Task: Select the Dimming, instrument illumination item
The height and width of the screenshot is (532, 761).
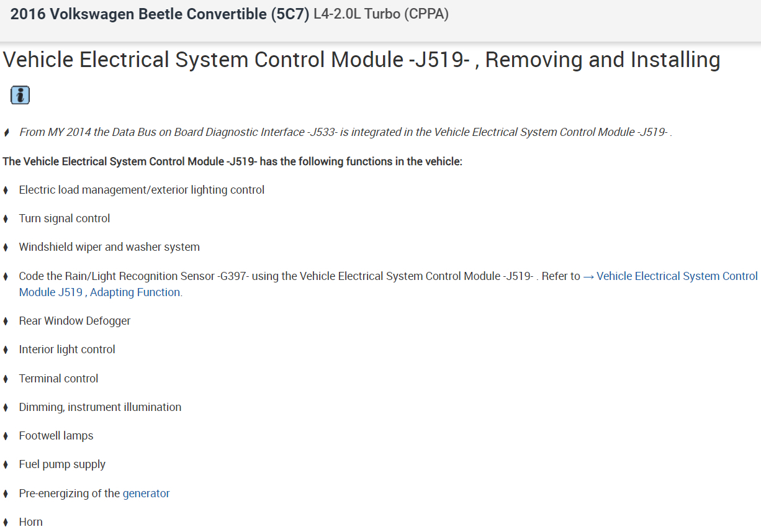Action: [x=100, y=407]
